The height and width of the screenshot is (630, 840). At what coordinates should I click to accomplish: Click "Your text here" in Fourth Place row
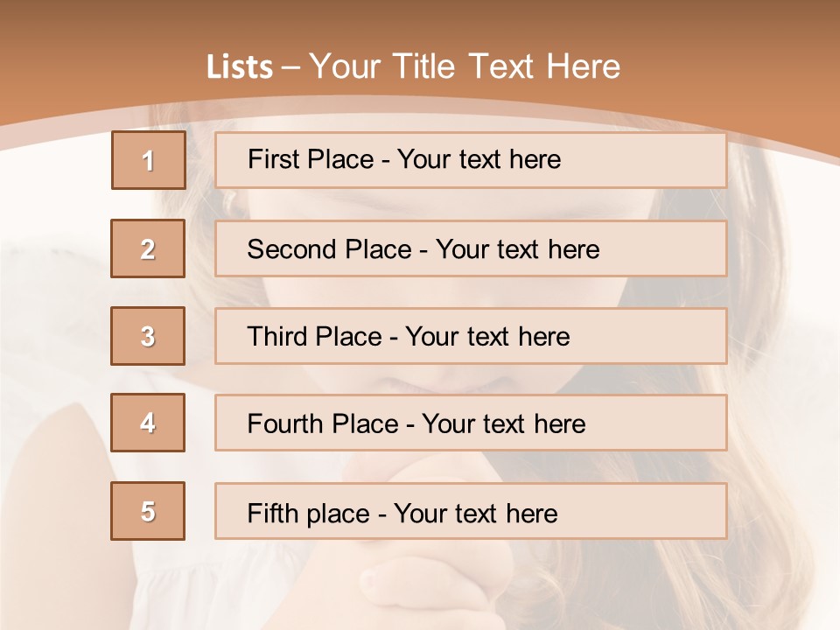(503, 424)
